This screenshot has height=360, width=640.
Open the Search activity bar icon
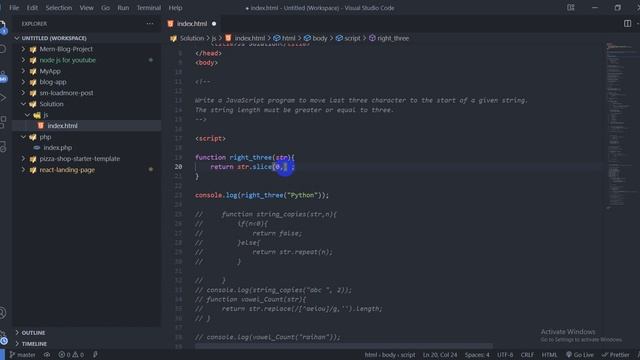tap(2, 49)
